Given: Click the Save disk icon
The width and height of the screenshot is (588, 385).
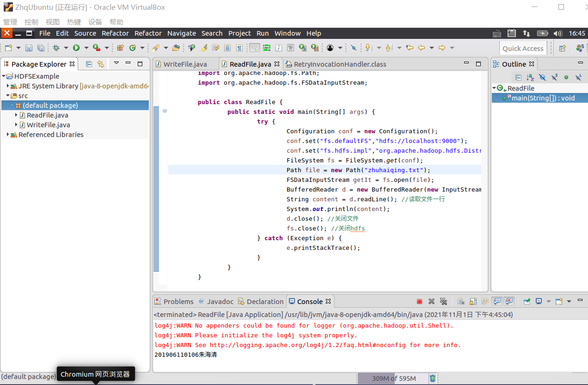Looking at the screenshot, I should click(x=29, y=48).
